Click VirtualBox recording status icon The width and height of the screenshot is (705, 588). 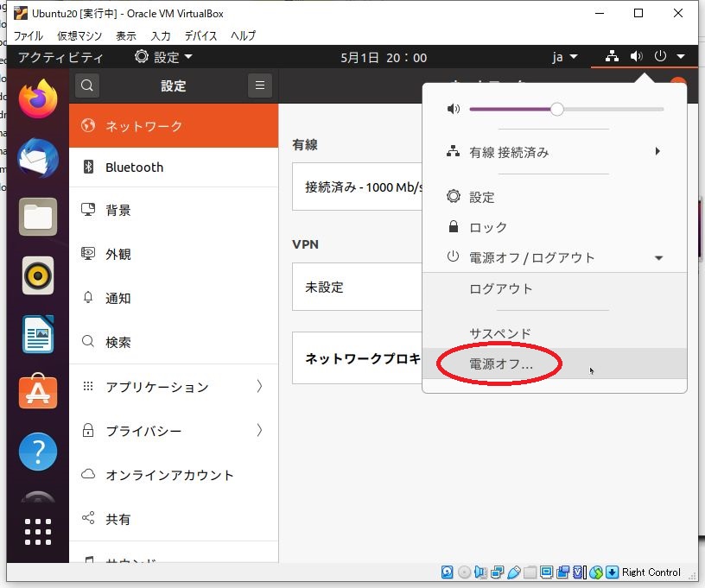562,572
